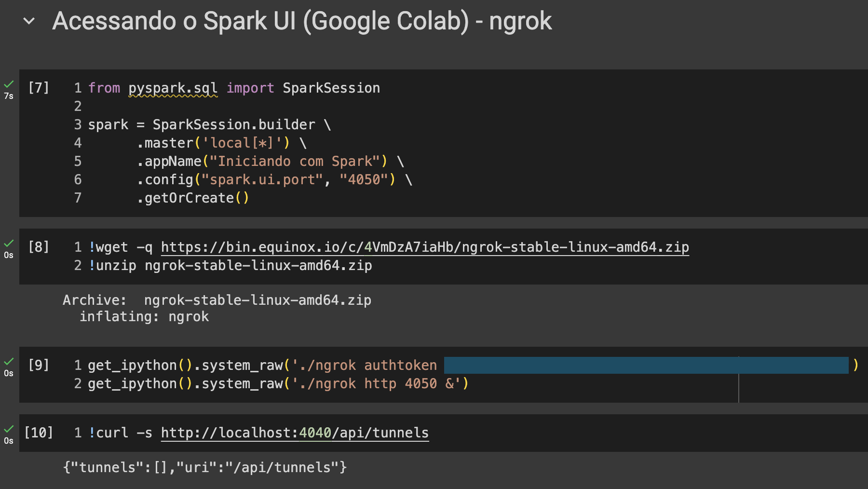Image resolution: width=868 pixels, height=489 pixels.
Task: Click the line .master('local[*]')
Action: (x=221, y=143)
